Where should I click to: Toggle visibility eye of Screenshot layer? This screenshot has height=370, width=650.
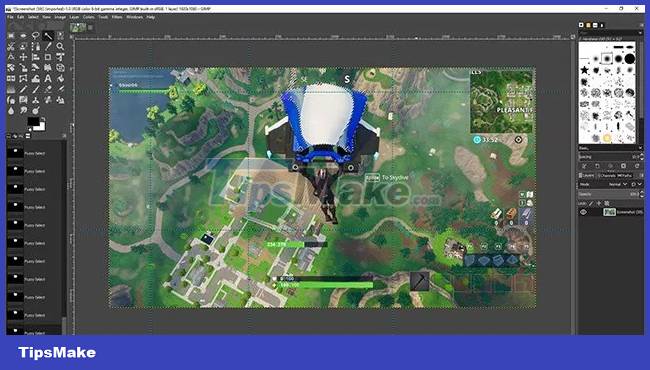[x=583, y=212]
